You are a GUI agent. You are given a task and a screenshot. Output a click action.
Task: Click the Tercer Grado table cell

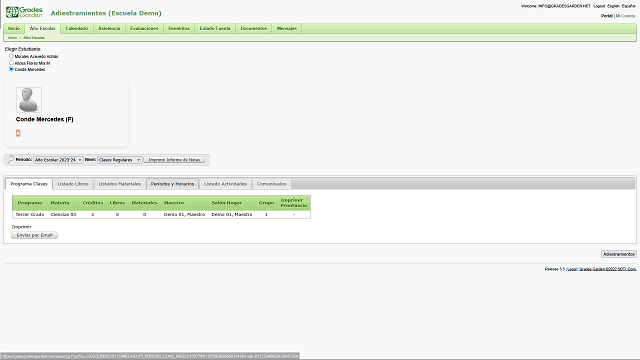(x=30, y=214)
